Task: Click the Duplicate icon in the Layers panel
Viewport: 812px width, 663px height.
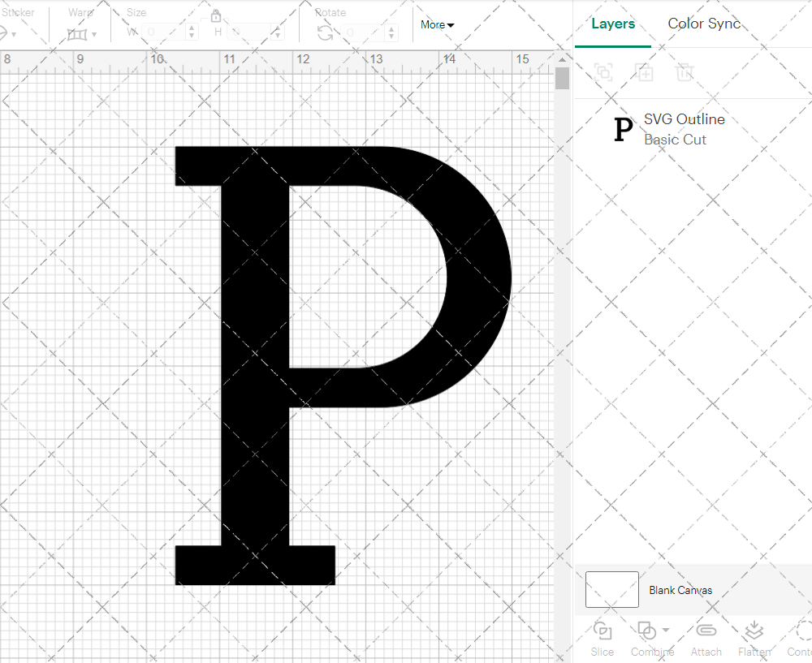Action: 645,72
